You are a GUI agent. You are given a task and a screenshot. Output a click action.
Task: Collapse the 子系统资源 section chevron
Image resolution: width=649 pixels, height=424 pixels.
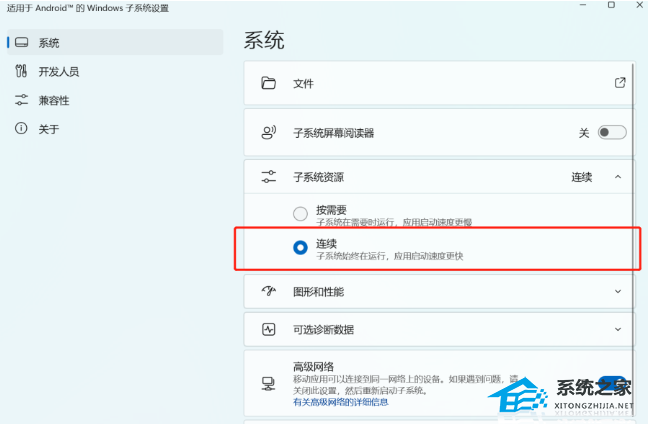(618, 177)
